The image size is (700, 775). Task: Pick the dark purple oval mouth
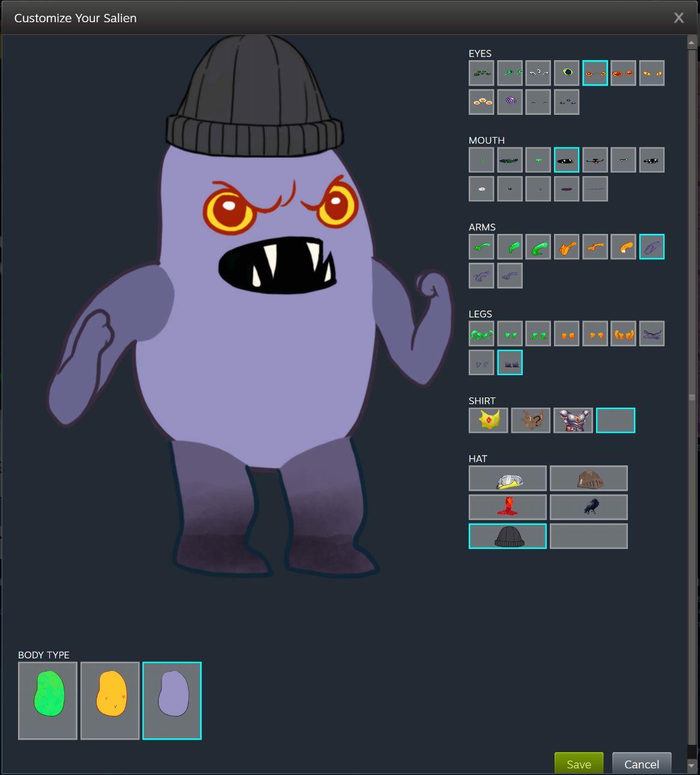(x=567, y=189)
